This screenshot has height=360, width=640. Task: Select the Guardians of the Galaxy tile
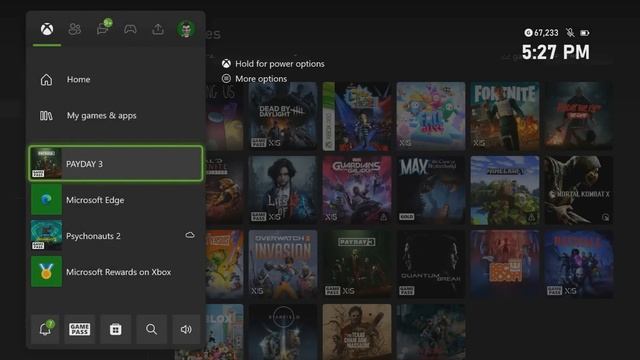(357, 190)
